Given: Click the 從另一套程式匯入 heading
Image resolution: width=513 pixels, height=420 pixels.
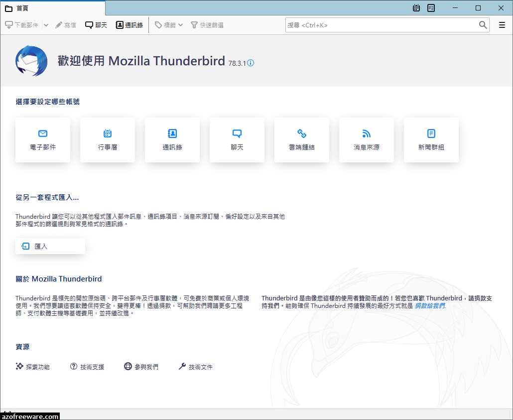Looking at the screenshot, I should point(47,197).
